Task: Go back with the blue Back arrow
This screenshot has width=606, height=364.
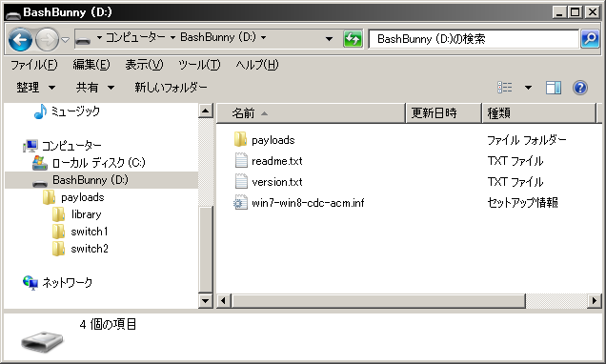Action: (20, 39)
